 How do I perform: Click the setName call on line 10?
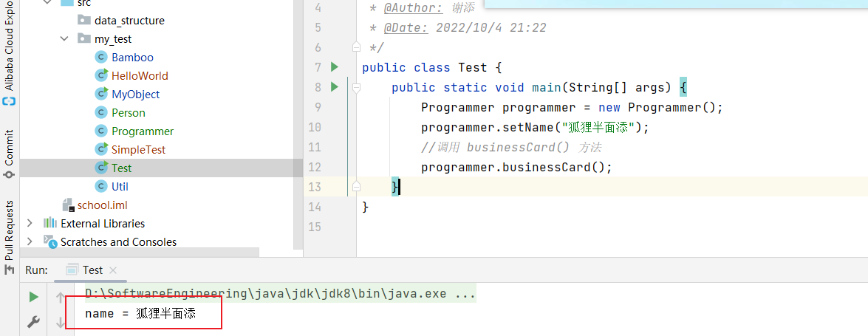click(x=528, y=128)
